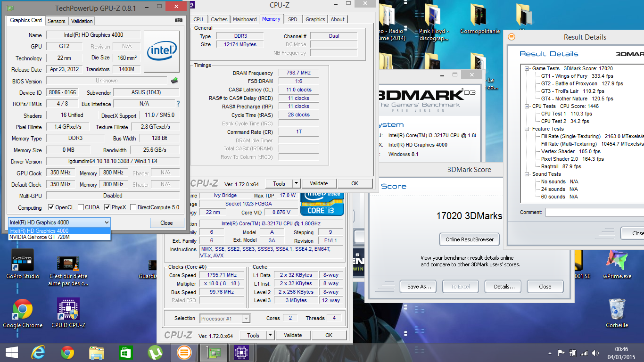Open File Explorer from the taskbar

(97, 353)
